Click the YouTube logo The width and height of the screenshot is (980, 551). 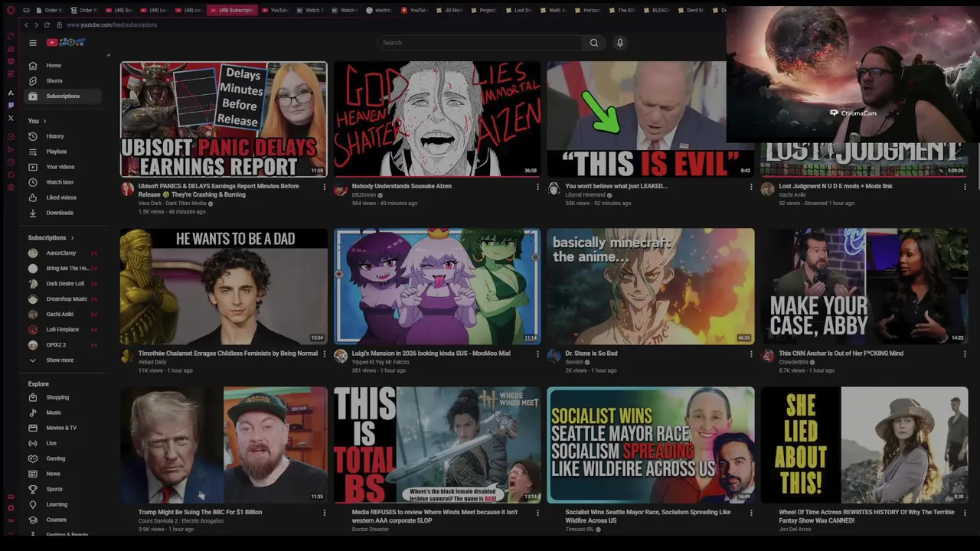(x=66, y=43)
